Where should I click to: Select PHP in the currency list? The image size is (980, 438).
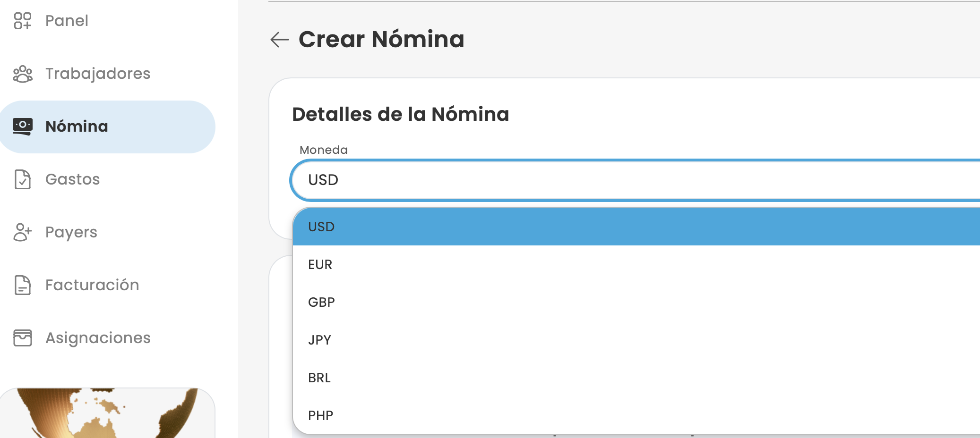point(320,415)
